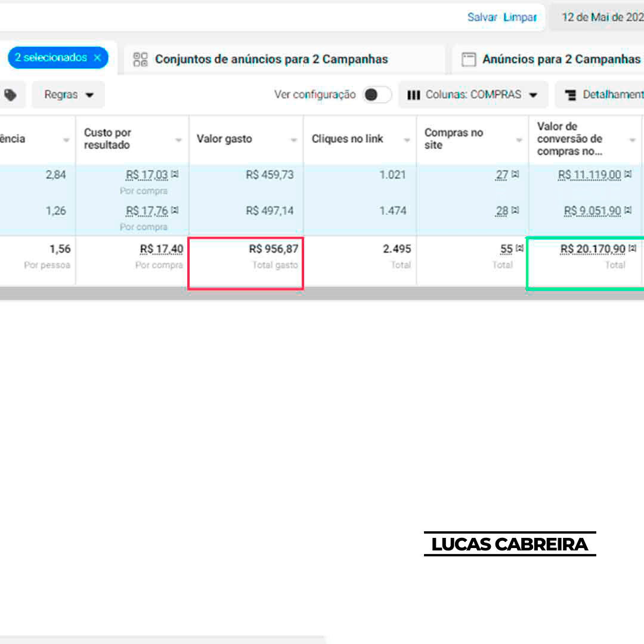Click the footnote icon beside 27 purchases
The width and height of the screenshot is (644, 644).
[x=515, y=175]
